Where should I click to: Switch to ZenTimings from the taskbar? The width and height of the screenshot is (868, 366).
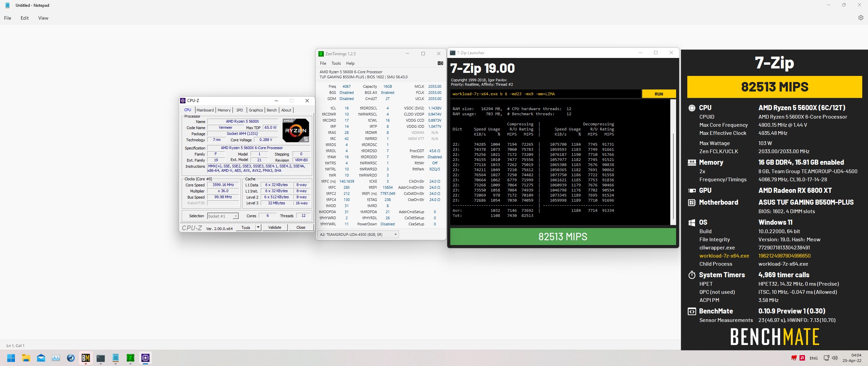point(131,358)
